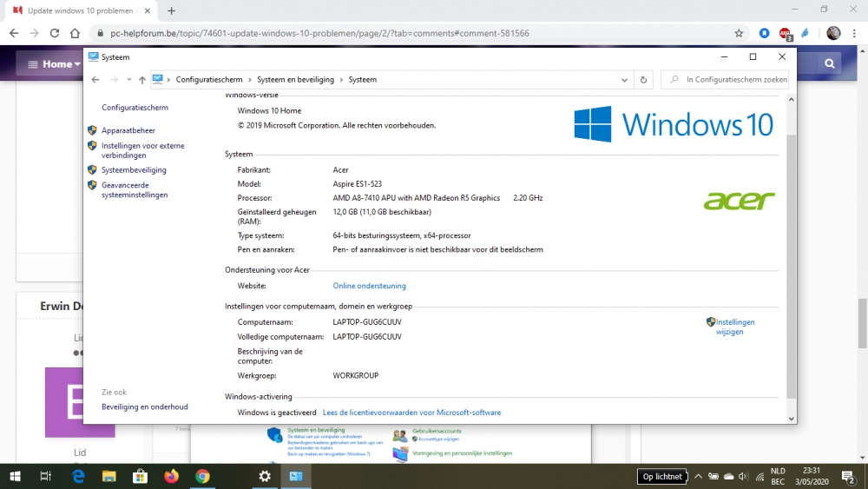The height and width of the screenshot is (489, 868).
Task: Go to Chrome home page
Action: click(x=75, y=33)
